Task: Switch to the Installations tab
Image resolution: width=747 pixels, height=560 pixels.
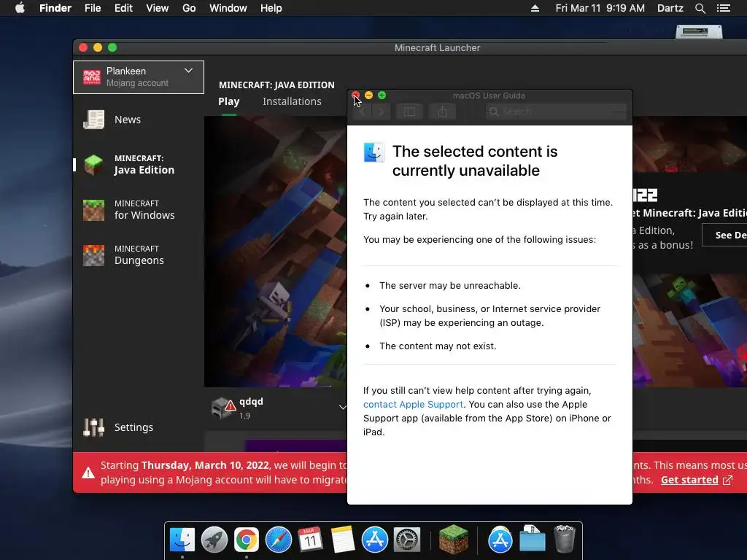Action: click(292, 101)
